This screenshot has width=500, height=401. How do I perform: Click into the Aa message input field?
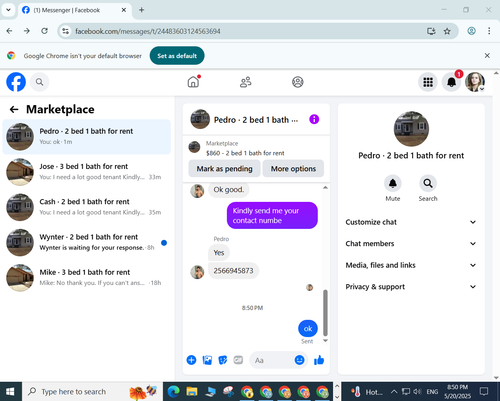(x=273, y=360)
